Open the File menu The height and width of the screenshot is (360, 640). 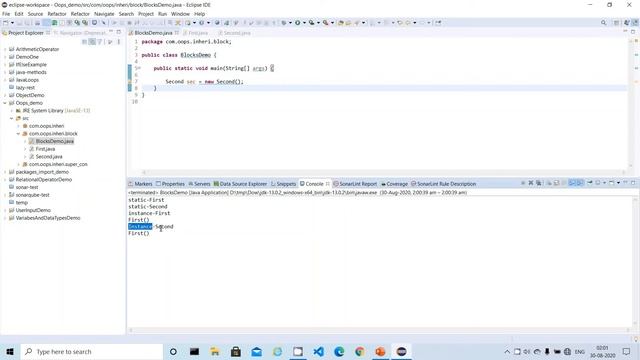click(x=6, y=14)
